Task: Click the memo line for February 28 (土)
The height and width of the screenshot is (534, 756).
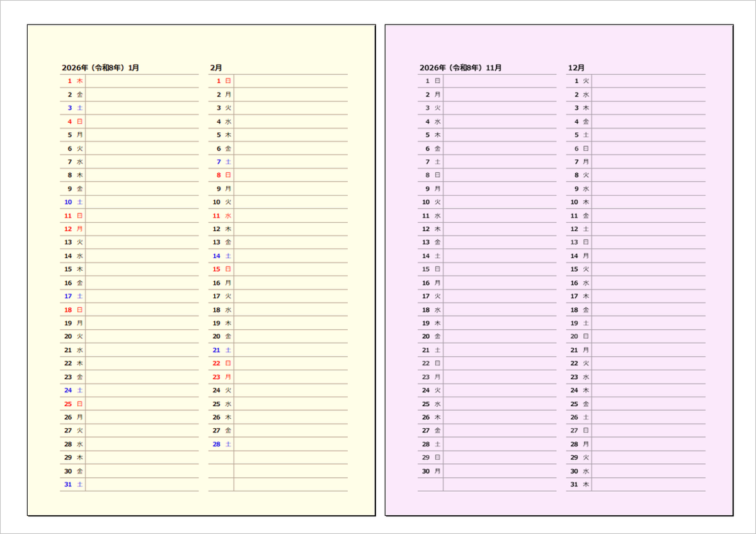Action: pyautogui.click(x=290, y=445)
